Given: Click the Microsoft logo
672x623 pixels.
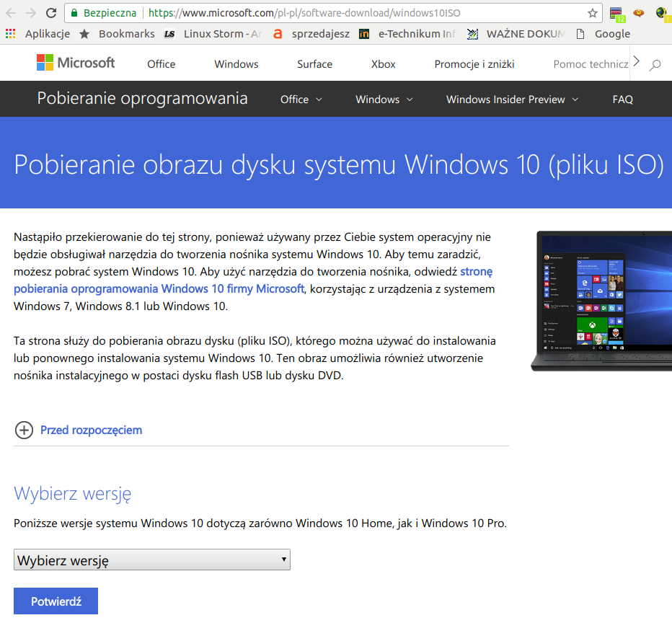Looking at the screenshot, I should (76, 63).
